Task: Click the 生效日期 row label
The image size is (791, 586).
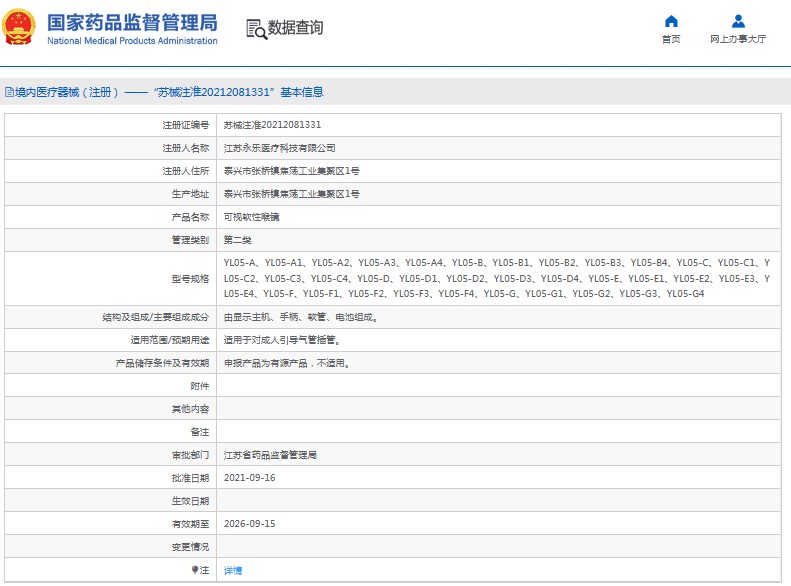Action: pyautogui.click(x=190, y=501)
